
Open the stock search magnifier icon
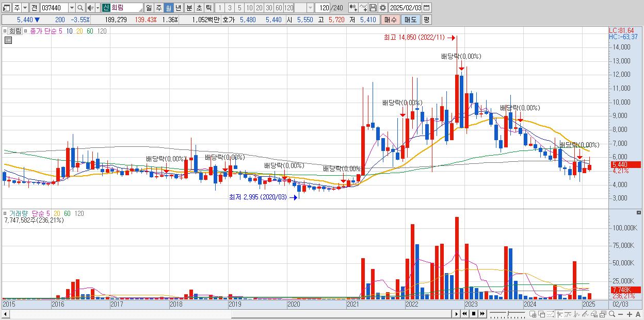pos(80,8)
